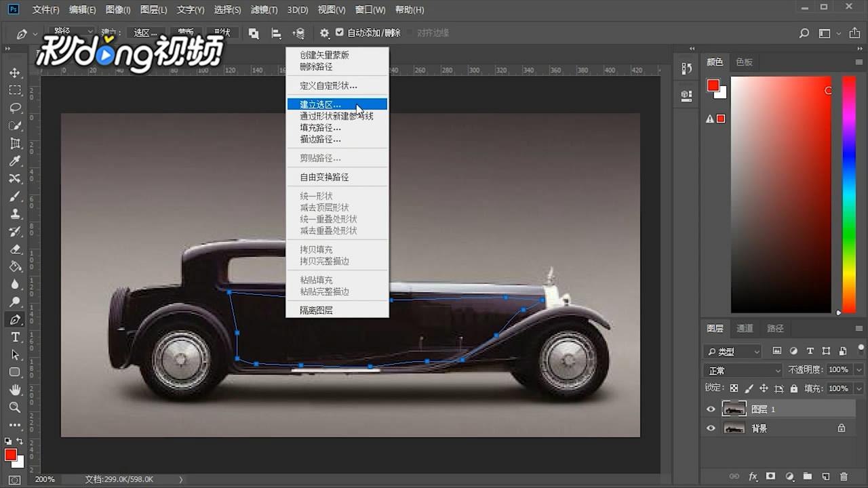Select the Eyedropper tool
Screen dimensions: 868x488
coord(15,161)
